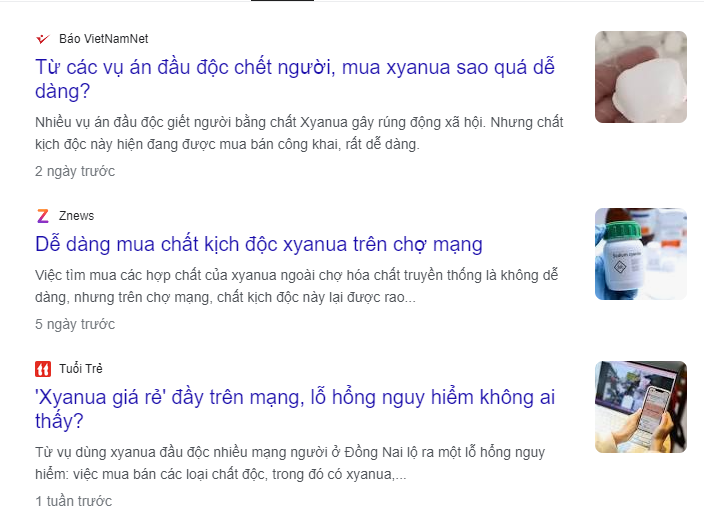
Task: Click thumbnail of phone held over laptop
Action: click(x=641, y=407)
